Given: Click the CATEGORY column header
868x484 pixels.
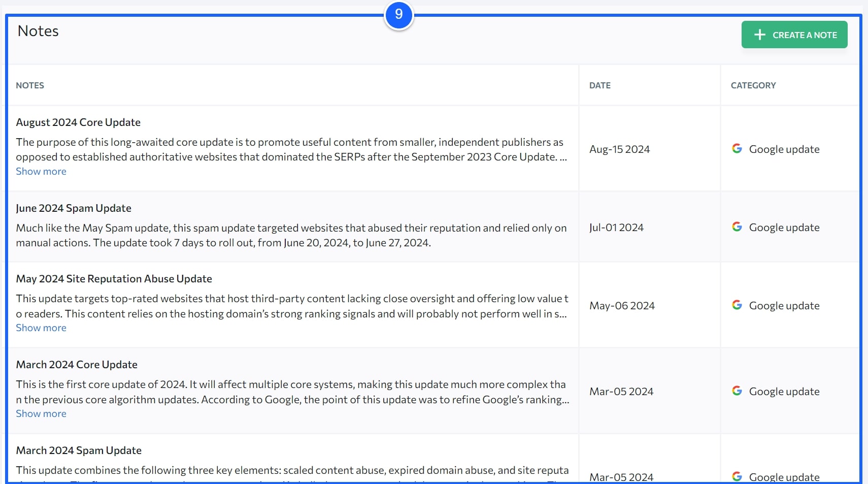Looking at the screenshot, I should [753, 85].
